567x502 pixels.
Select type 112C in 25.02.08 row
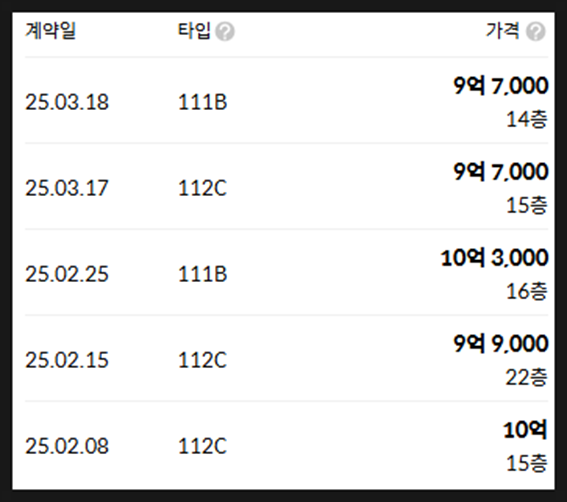(x=202, y=446)
